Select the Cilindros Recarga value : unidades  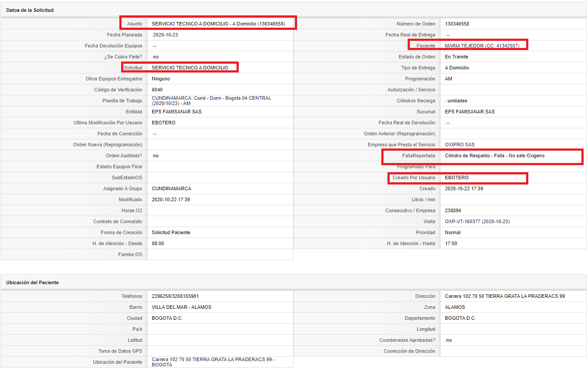click(456, 101)
